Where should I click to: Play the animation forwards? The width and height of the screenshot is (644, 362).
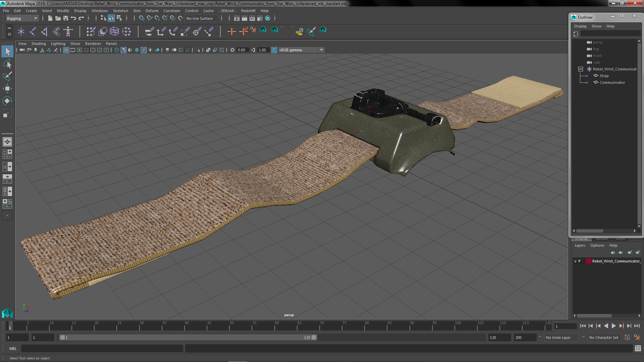(613, 326)
